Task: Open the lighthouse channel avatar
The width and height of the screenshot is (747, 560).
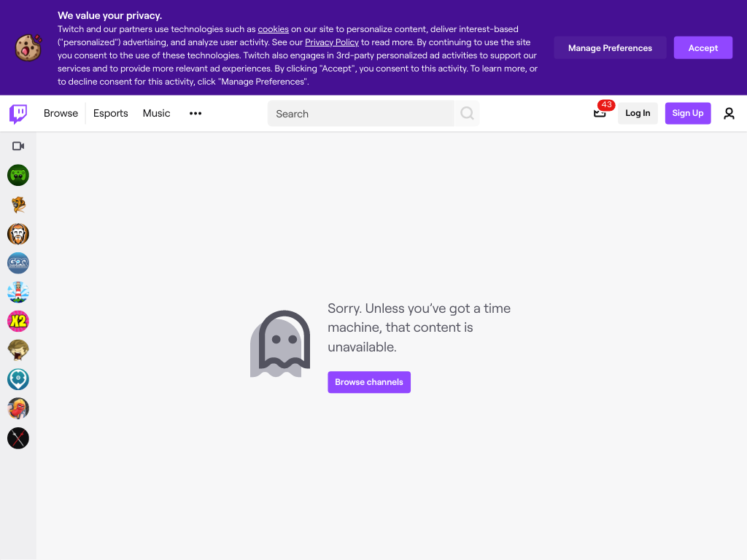Action: coord(18,292)
